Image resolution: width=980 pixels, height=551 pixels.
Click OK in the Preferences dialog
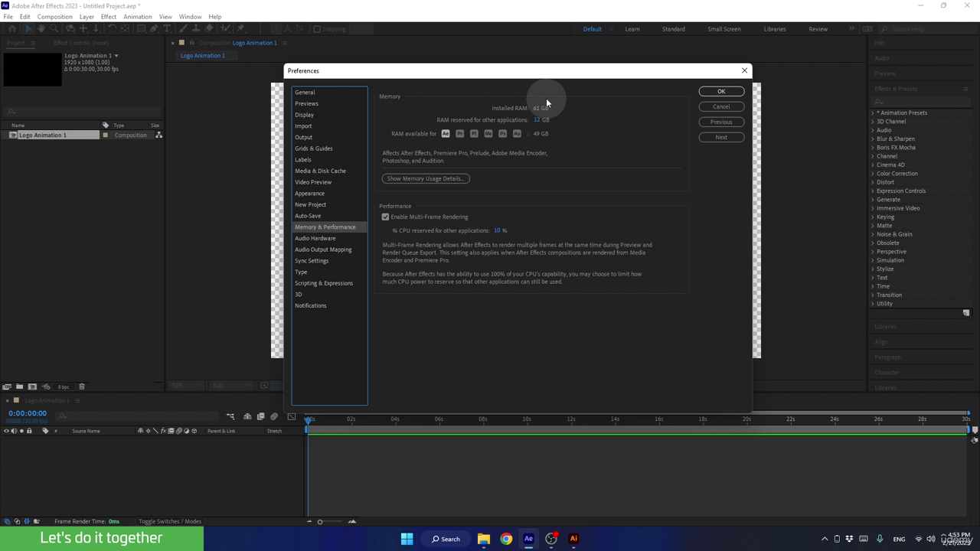pos(721,92)
